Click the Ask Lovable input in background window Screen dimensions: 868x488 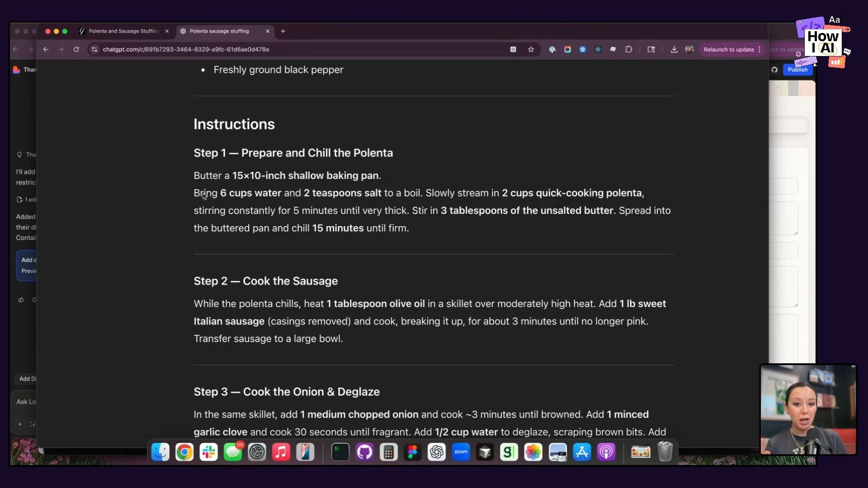point(26,402)
